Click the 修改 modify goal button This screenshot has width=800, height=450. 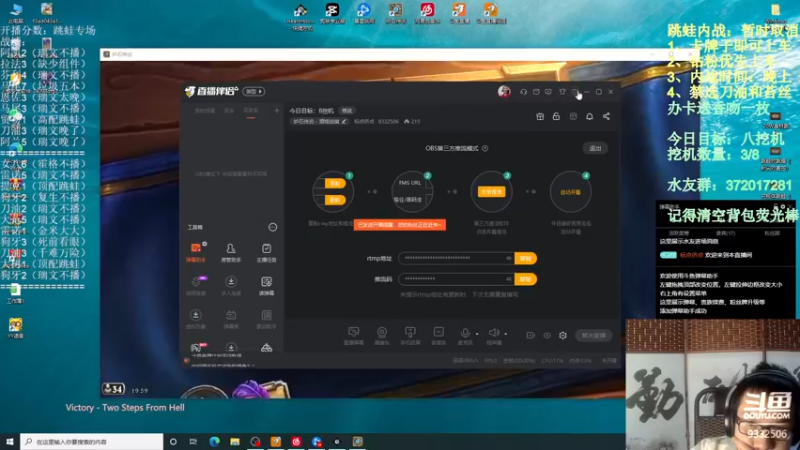pos(347,111)
